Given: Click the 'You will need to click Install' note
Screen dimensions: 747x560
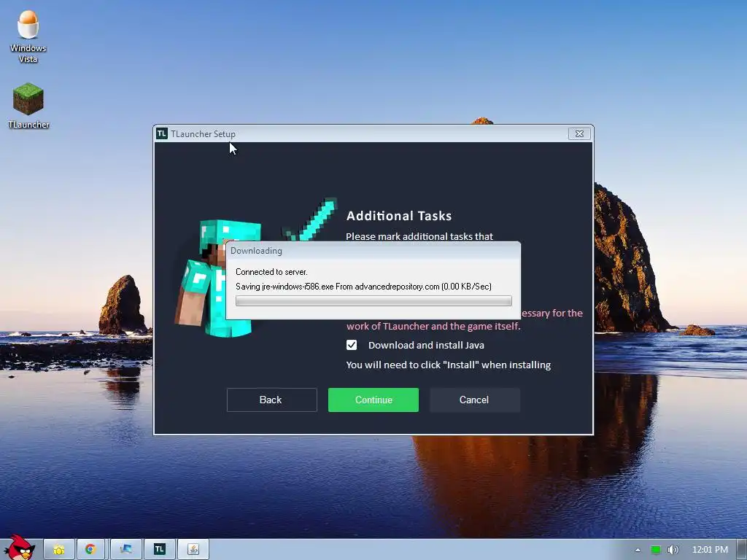Looking at the screenshot, I should coord(449,365).
